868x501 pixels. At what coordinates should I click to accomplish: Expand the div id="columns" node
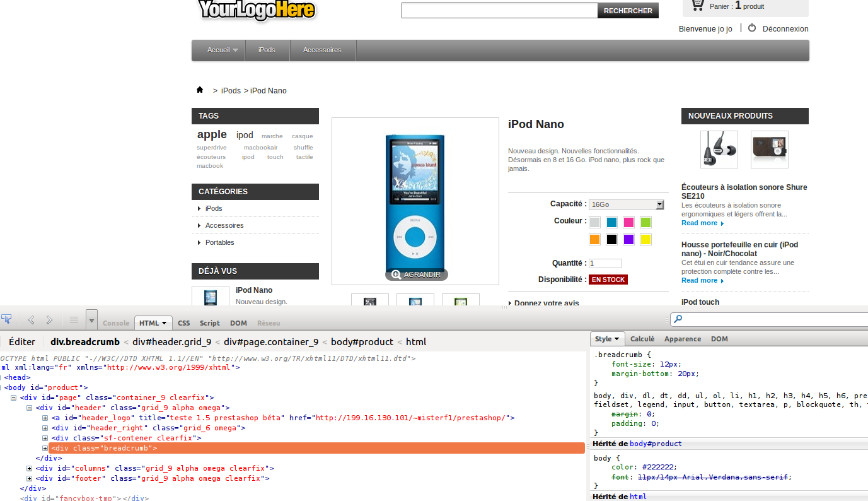[30, 468]
